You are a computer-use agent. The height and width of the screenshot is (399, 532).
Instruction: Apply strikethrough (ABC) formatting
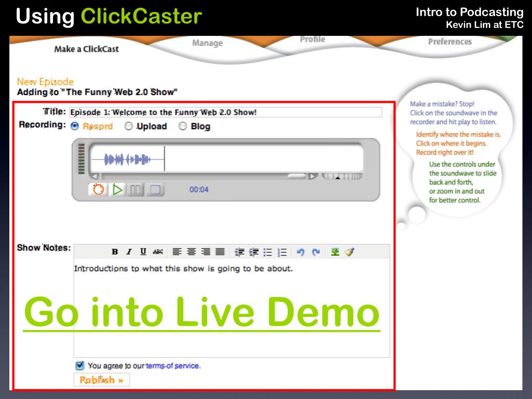click(x=158, y=252)
